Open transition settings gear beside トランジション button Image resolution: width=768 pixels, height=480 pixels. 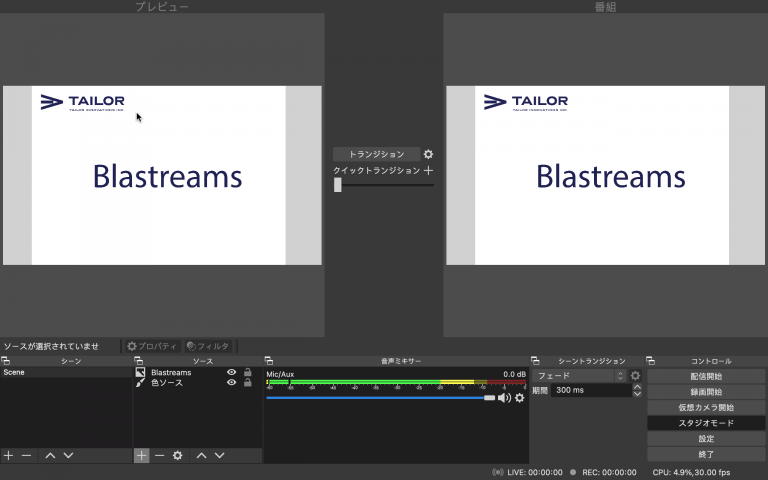pos(428,154)
